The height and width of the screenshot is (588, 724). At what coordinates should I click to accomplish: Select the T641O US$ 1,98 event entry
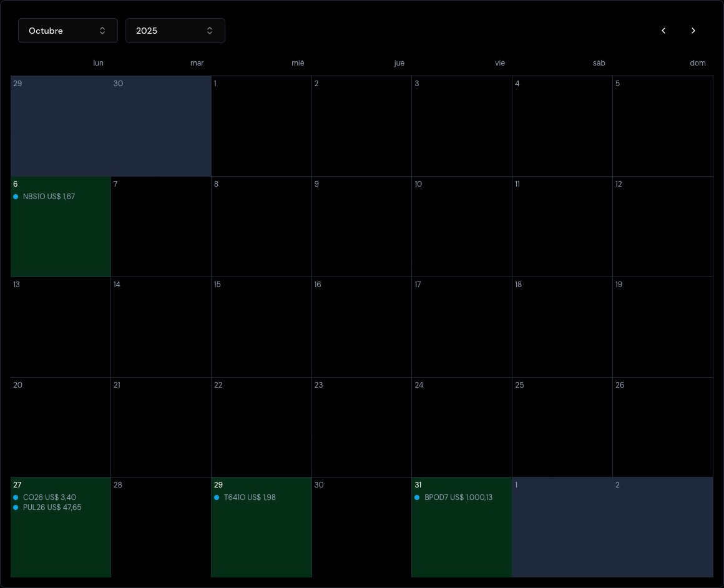tap(250, 497)
